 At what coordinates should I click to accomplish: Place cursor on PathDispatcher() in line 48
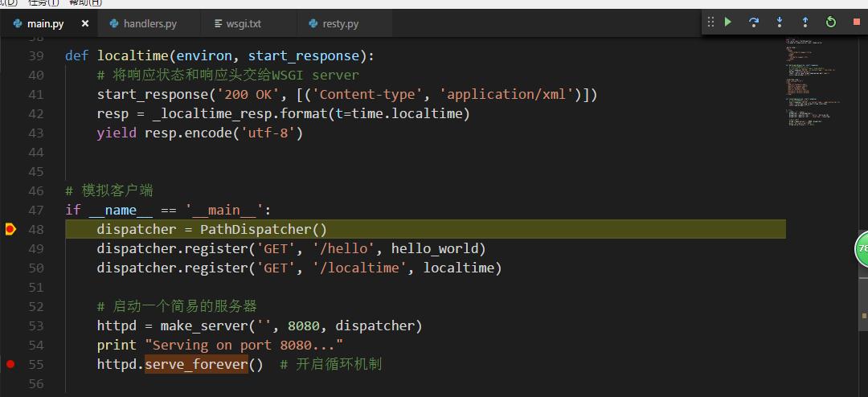[x=264, y=229]
